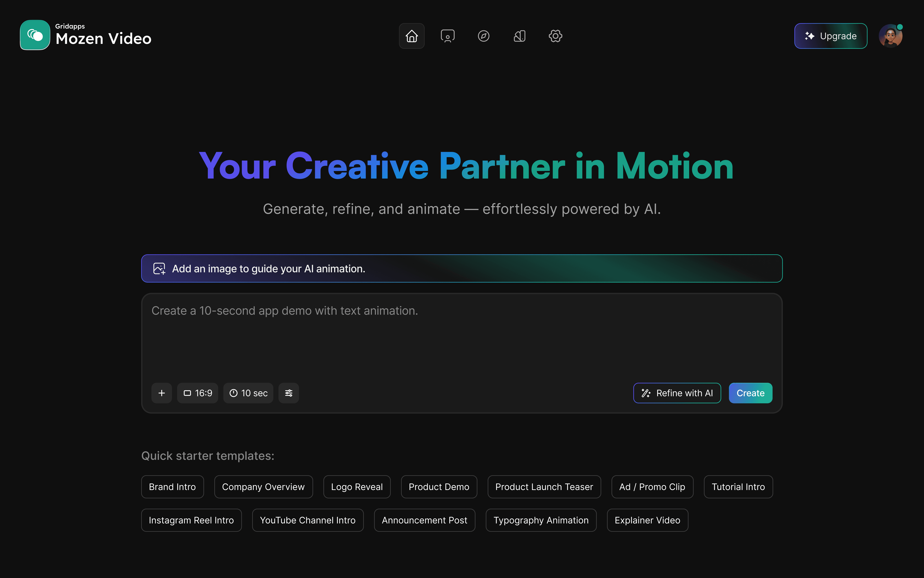Select the Logo Reveal template
This screenshot has height=578, width=924.
point(357,487)
